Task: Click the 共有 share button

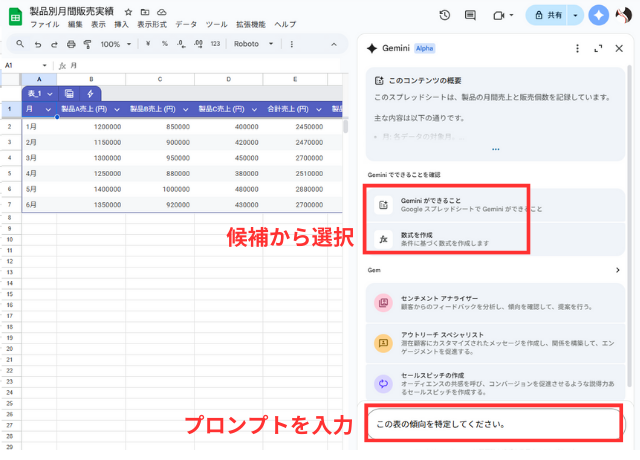Action: pos(547,16)
